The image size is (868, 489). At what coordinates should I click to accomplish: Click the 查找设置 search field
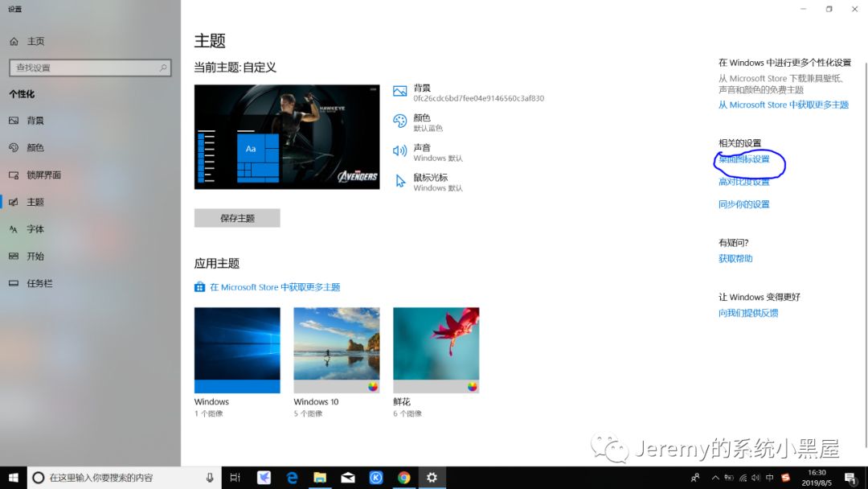click(x=90, y=68)
